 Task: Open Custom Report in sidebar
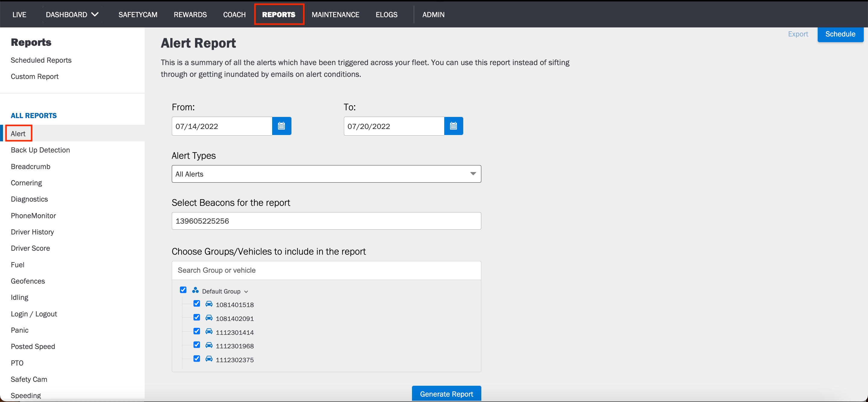(35, 77)
